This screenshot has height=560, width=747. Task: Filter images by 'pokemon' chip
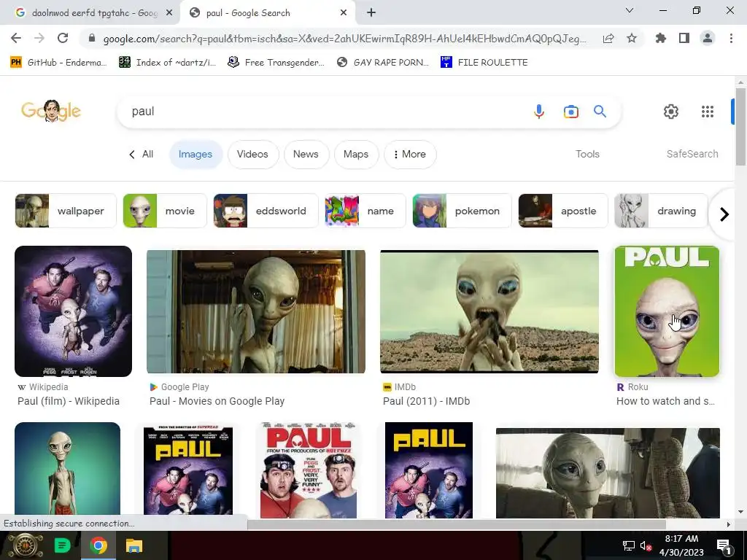(x=462, y=211)
